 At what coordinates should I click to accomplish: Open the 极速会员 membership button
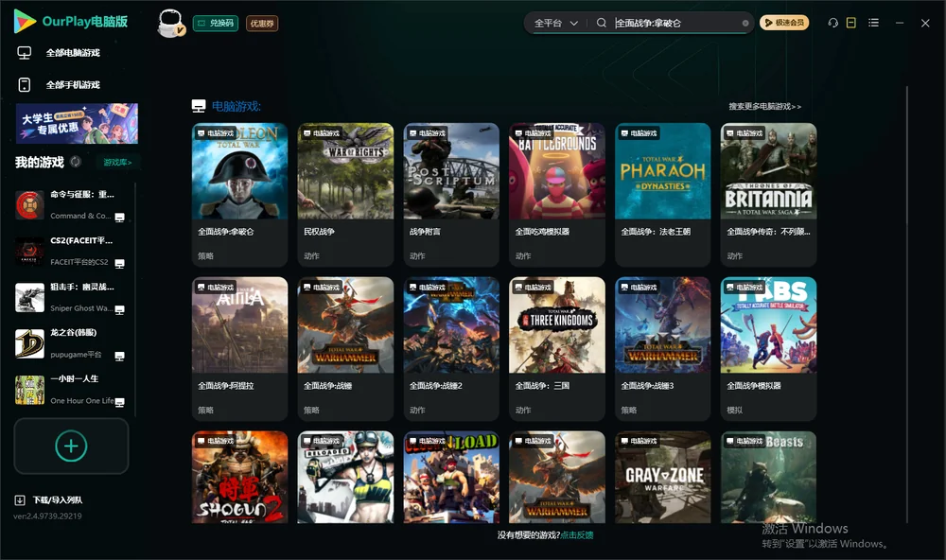click(784, 23)
